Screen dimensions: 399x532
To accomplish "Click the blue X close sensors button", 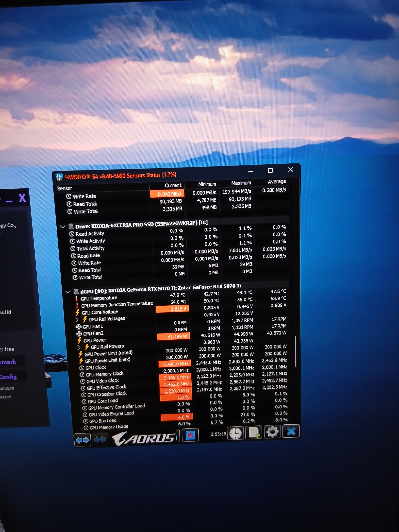I will pos(291,431).
